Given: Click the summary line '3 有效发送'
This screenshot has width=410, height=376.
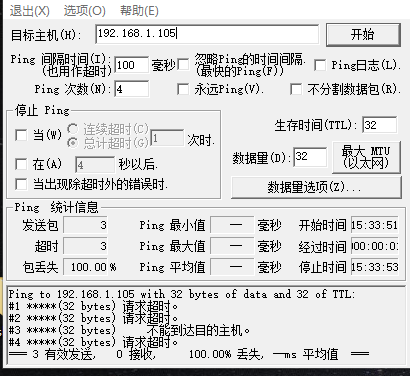Looking at the screenshot, I should click(x=189, y=354).
